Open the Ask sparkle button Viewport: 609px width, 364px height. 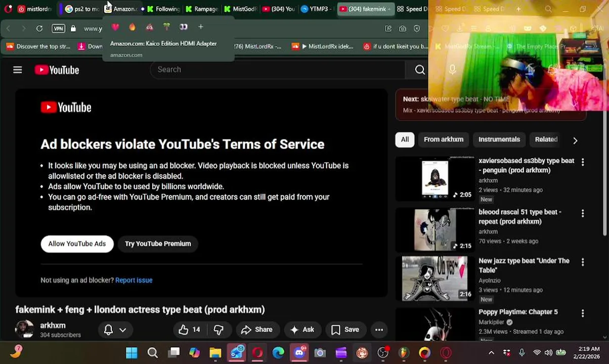pyautogui.click(x=302, y=330)
